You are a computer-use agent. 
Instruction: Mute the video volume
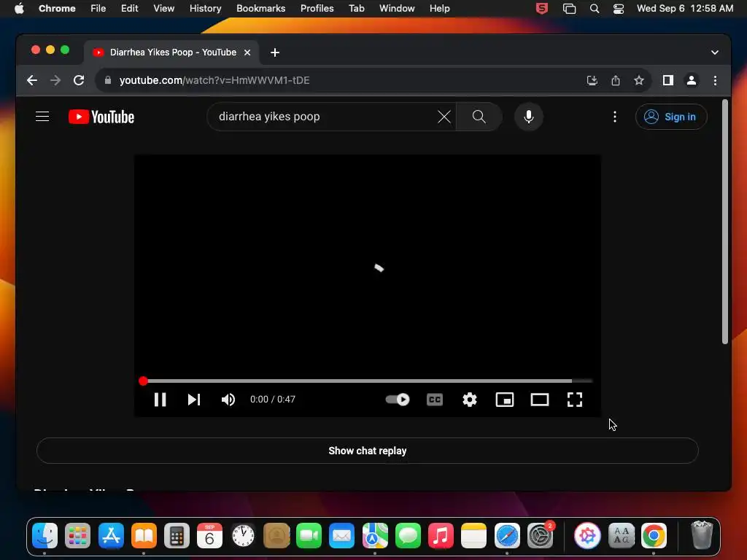(x=228, y=400)
